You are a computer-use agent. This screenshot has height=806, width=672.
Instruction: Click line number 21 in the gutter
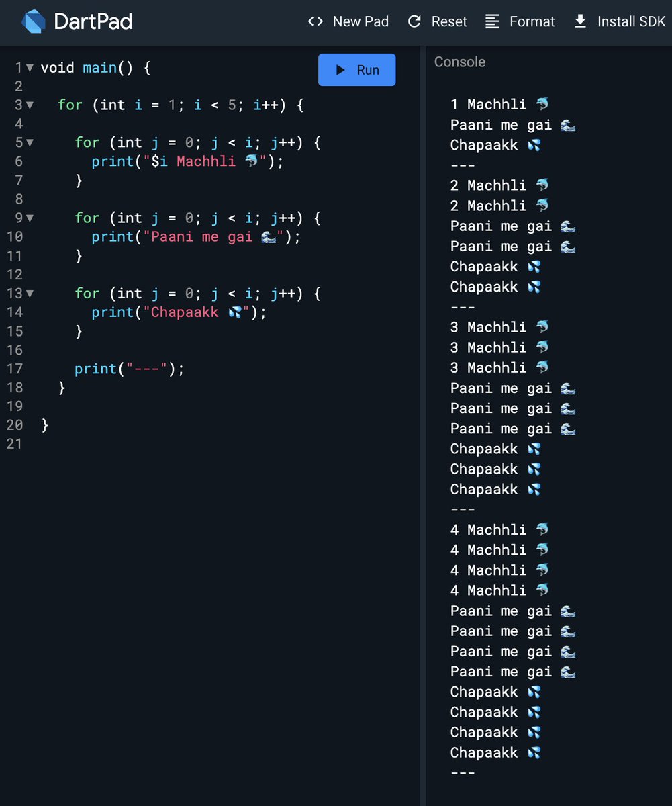pyautogui.click(x=14, y=444)
